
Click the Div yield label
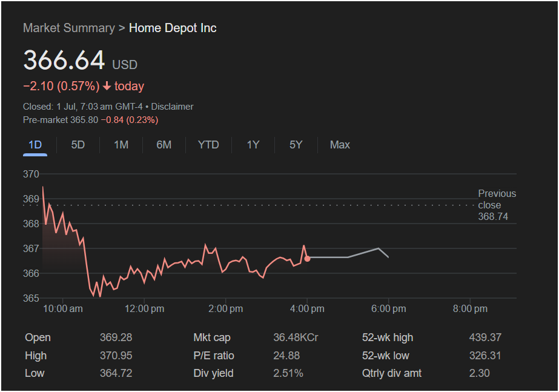tap(213, 373)
